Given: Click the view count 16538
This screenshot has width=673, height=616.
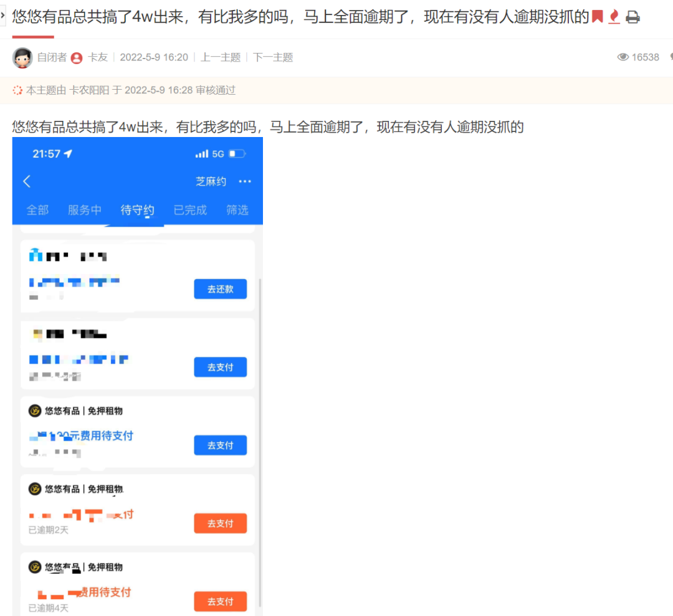Looking at the screenshot, I should pos(645,57).
